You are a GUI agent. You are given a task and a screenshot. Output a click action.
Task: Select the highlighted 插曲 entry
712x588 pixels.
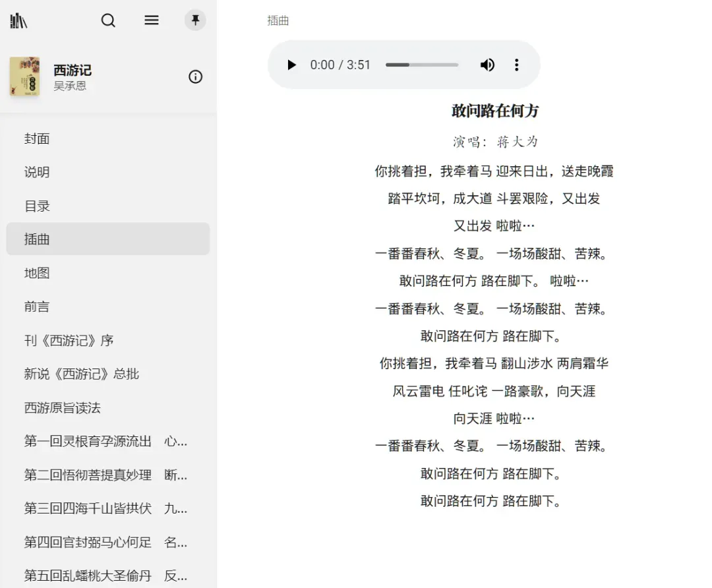click(108, 239)
